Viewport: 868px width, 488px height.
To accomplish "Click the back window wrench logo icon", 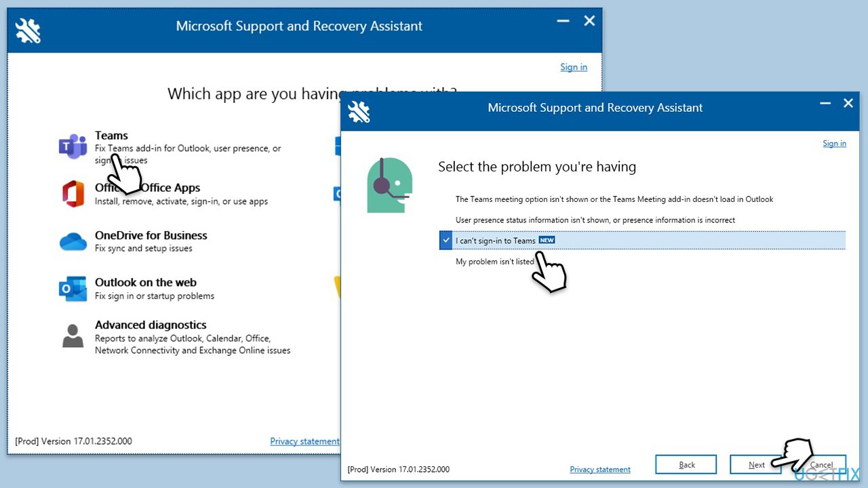I will pos(28,30).
